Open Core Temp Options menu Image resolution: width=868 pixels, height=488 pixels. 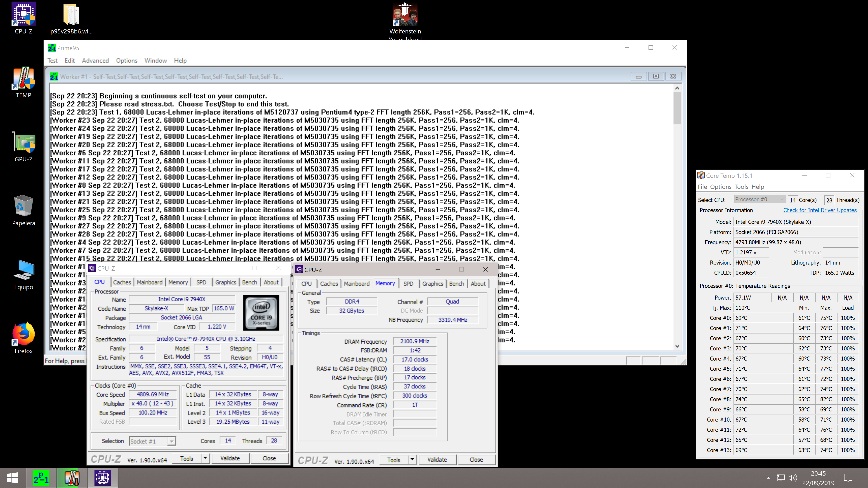tap(721, 187)
